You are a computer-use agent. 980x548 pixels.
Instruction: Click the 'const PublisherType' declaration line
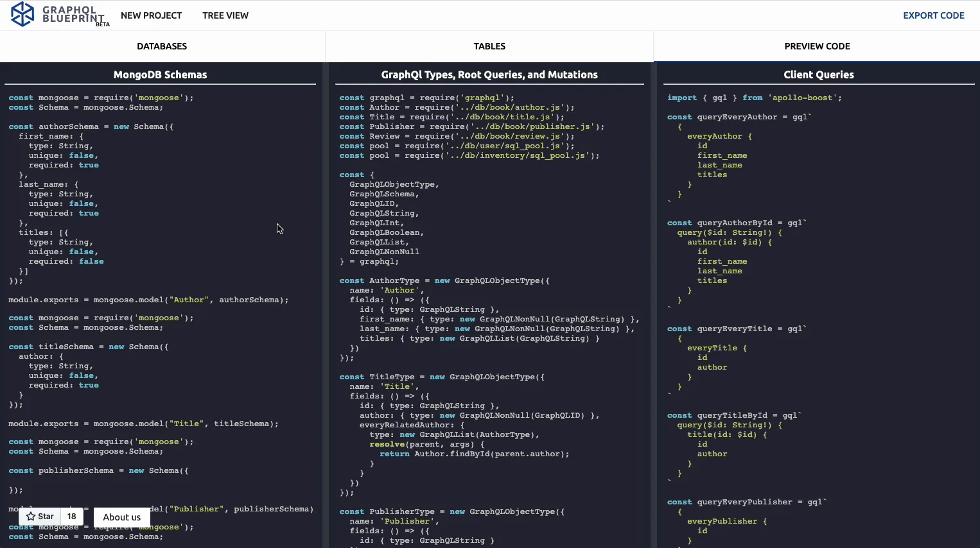point(452,512)
